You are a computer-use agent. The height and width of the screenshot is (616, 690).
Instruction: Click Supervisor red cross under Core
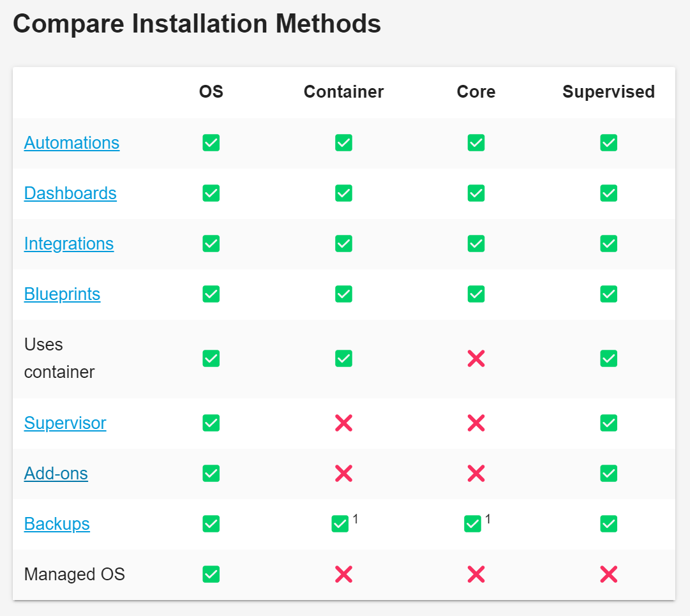[476, 423]
